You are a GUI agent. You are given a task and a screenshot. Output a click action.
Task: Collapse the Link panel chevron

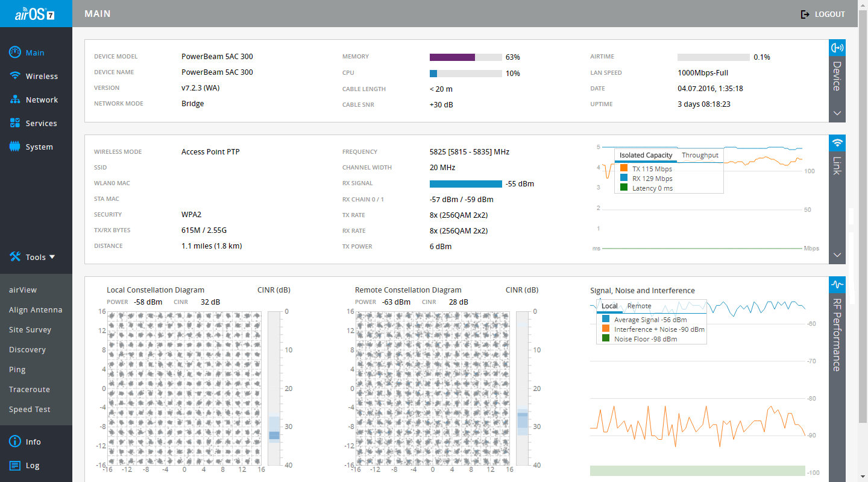point(837,255)
